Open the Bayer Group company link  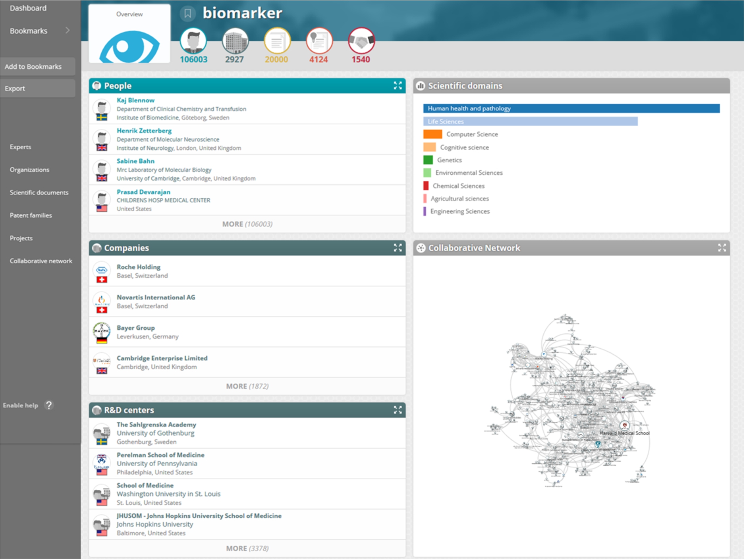coord(136,328)
